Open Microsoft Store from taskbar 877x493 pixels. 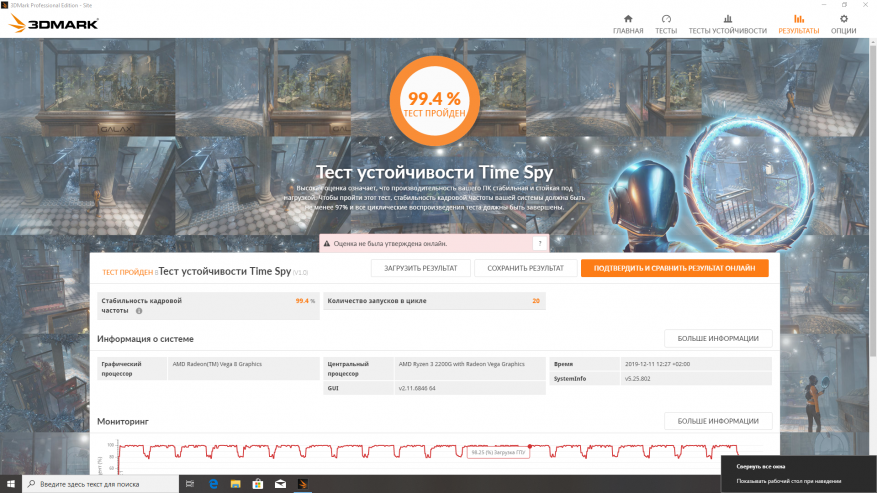tap(258, 484)
